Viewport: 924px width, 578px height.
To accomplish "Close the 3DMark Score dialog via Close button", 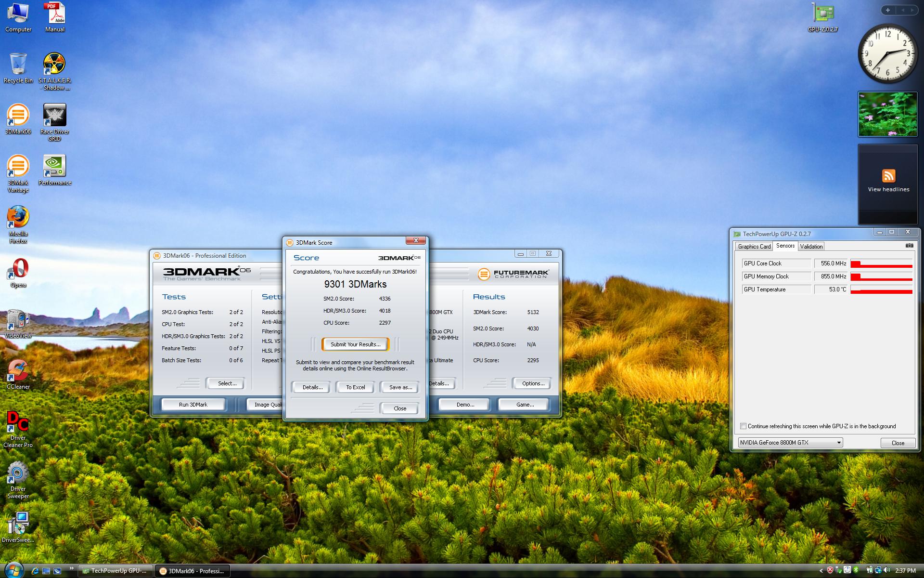I will 400,408.
